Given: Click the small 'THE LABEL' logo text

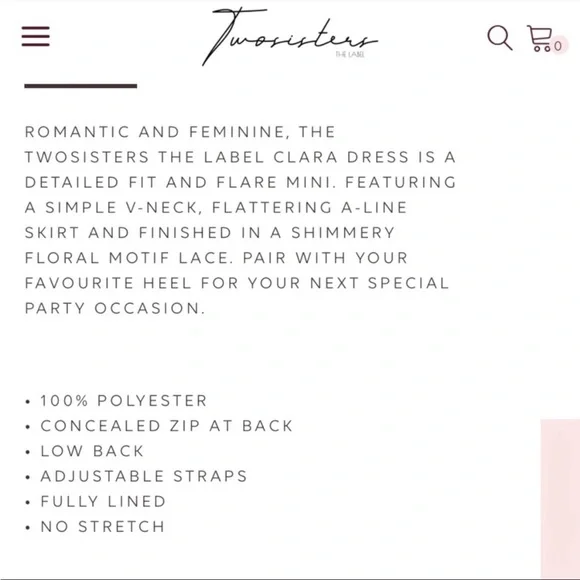Looking at the screenshot, I should (x=350, y=55).
